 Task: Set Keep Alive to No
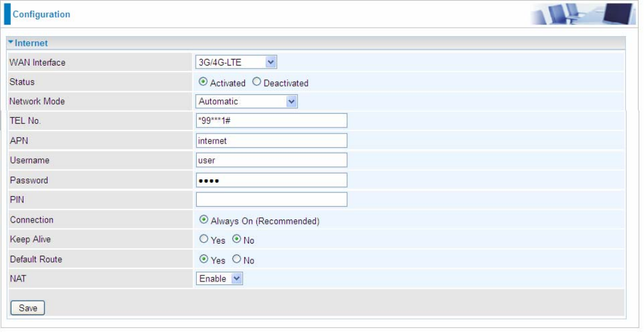click(x=237, y=239)
